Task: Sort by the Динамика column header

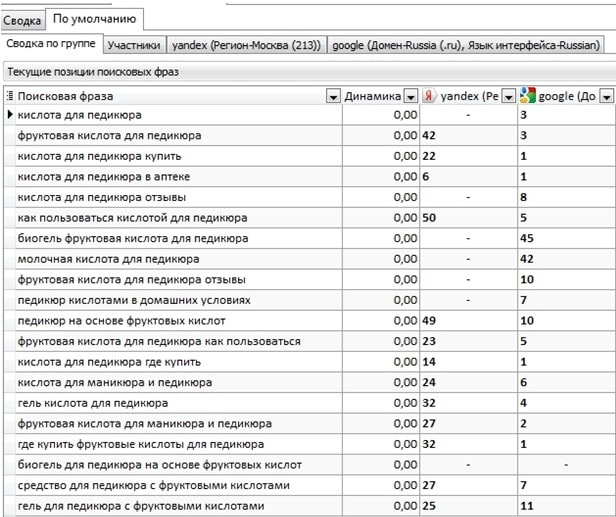Action: pyautogui.click(x=372, y=96)
